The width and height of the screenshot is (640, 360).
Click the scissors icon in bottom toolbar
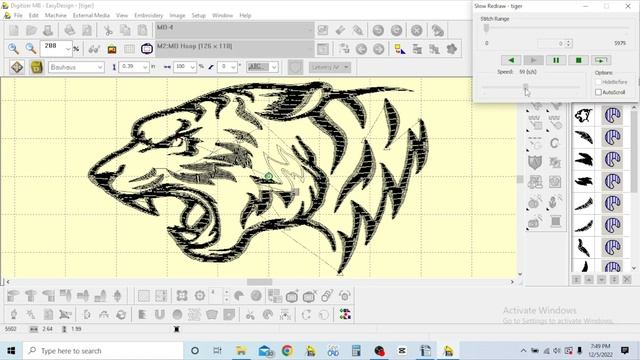pyautogui.click(x=250, y=314)
